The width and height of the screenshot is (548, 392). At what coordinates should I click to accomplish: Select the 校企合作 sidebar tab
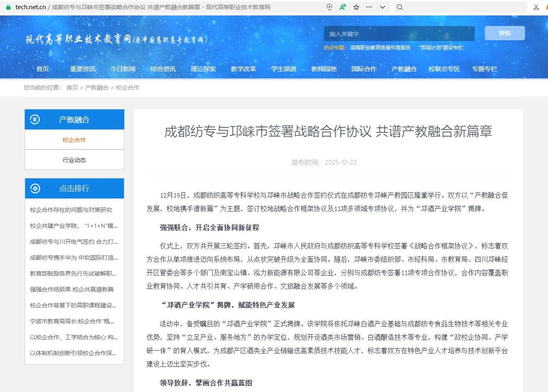click(75, 140)
